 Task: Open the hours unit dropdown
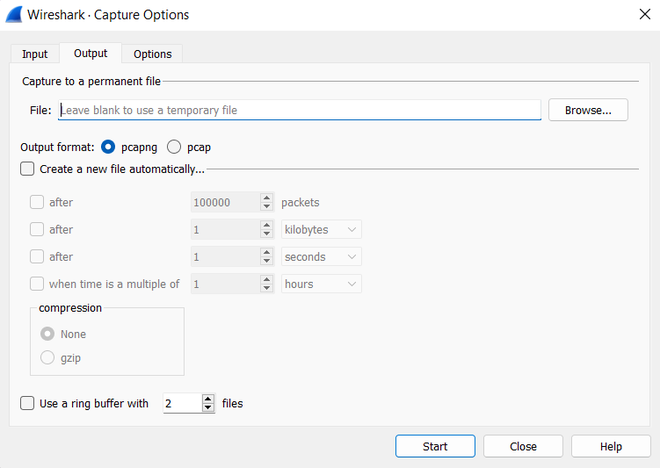point(321,284)
